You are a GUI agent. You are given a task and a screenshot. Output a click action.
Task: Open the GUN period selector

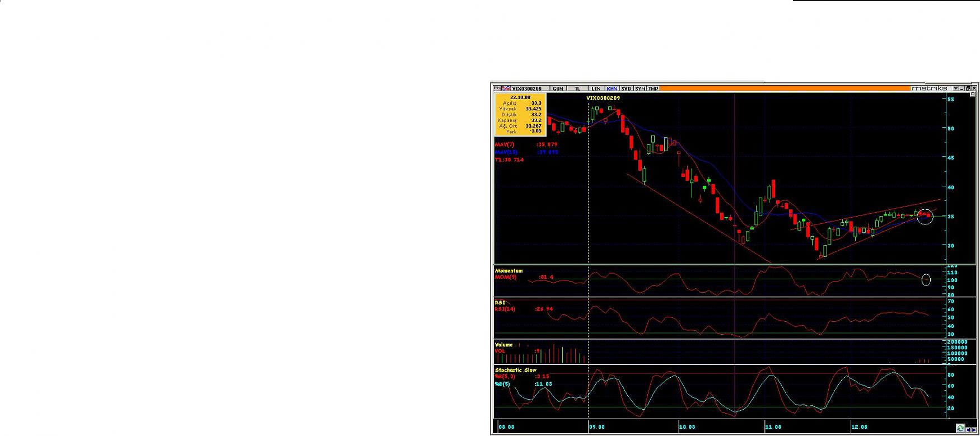pyautogui.click(x=558, y=88)
